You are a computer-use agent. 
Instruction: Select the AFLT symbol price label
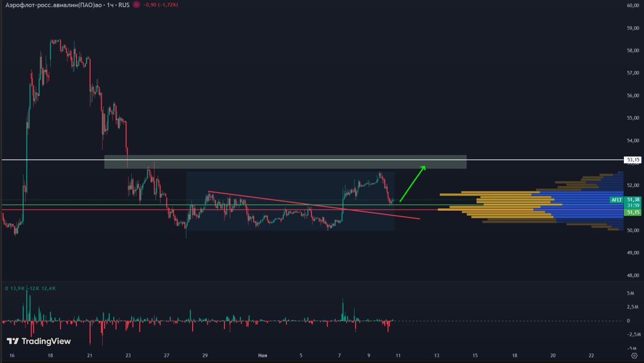pos(617,200)
